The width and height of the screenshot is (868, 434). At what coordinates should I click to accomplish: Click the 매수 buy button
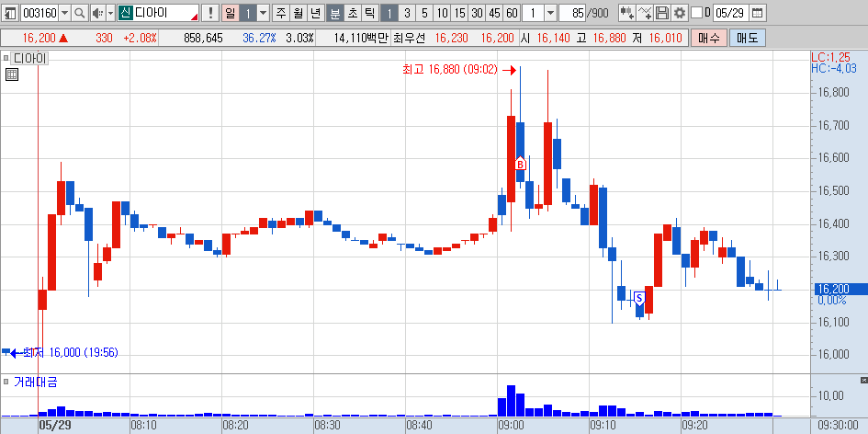click(709, 39)
